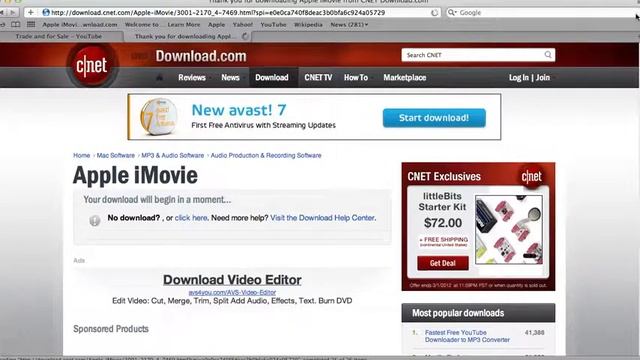The height and width of the screenshot is (360, 640).
Task: Click the add bookmark plus button
Action: [x=31, y=13]
